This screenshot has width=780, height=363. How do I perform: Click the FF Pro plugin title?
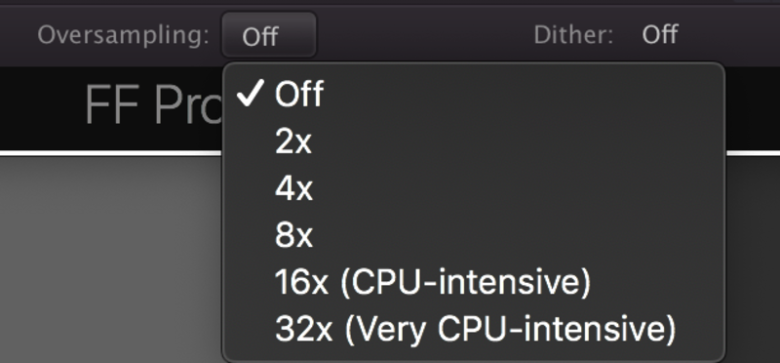tap(153, 106)
